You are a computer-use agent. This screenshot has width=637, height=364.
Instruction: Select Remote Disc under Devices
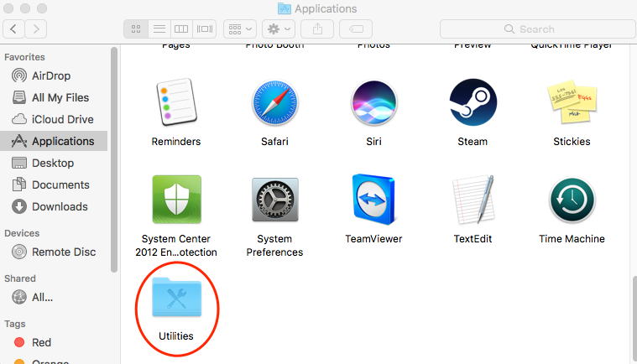(x=54, y=252)
